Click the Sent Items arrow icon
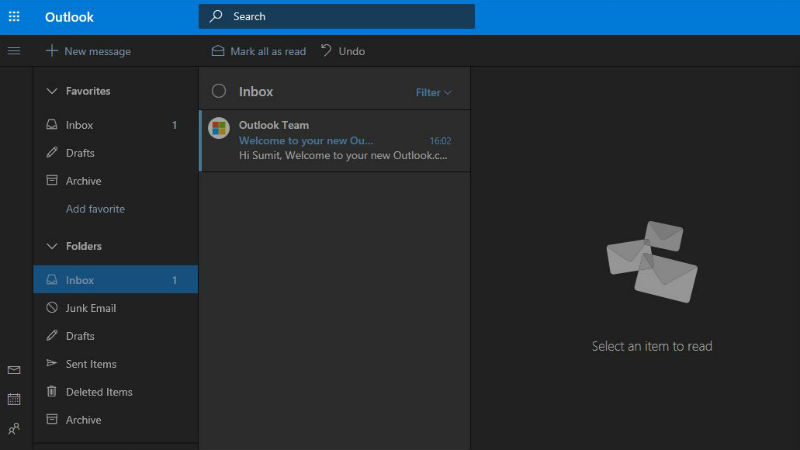This screenshot has width=800, height=450. coord(52,363)
